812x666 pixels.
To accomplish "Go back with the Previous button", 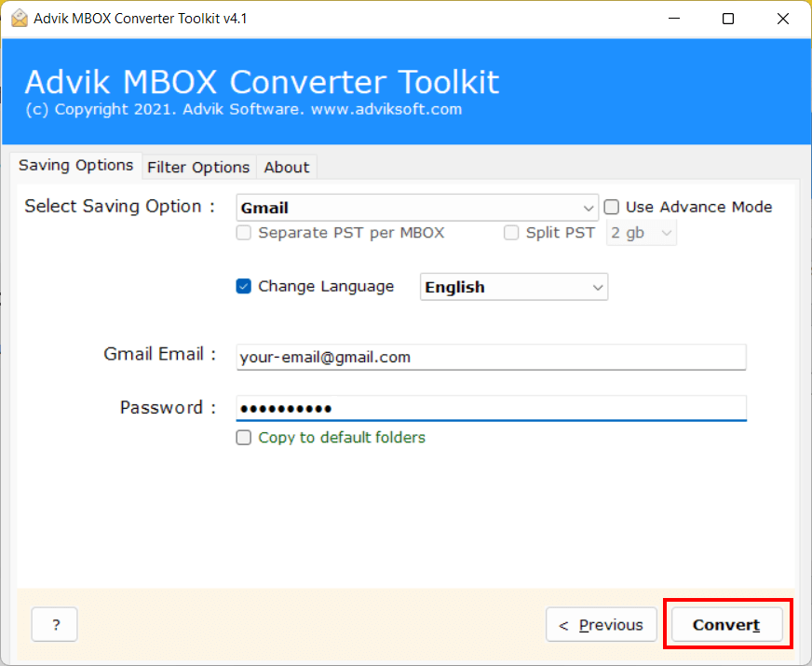I will pos(601,624).
